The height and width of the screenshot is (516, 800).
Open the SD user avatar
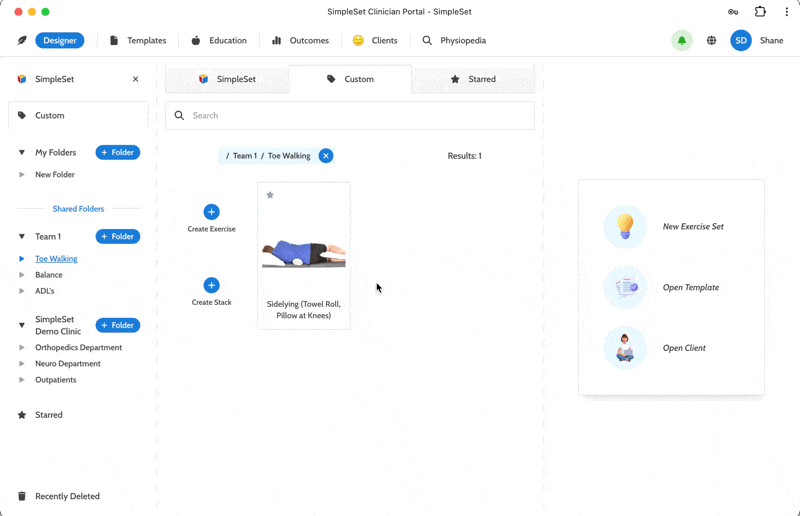(741, 40)
